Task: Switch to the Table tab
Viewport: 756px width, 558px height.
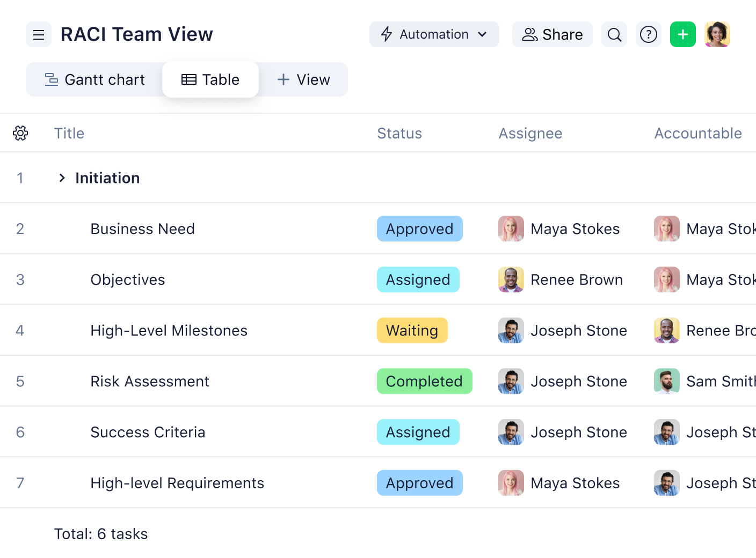Action: click(210, 79)
